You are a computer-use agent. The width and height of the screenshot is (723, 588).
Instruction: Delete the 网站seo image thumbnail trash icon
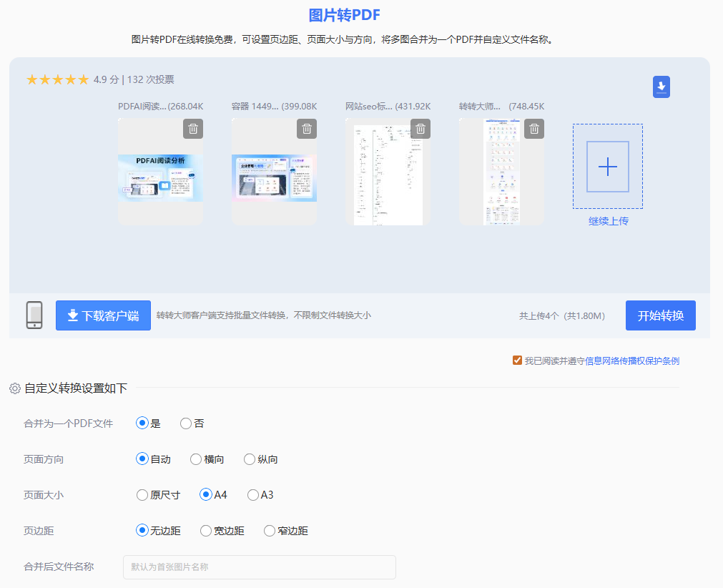click(420, 129)
